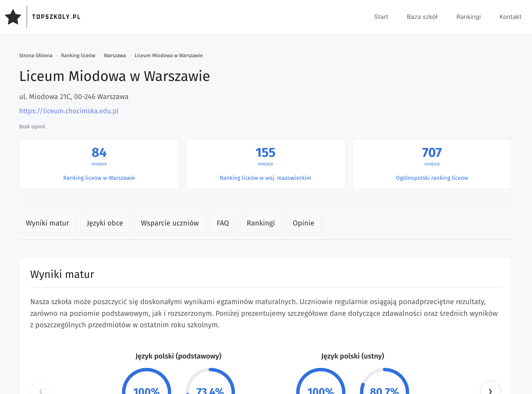Open the Ranking liceów w Warszawie card
This screenshot has height=394, width=532.
pos(99,164)
